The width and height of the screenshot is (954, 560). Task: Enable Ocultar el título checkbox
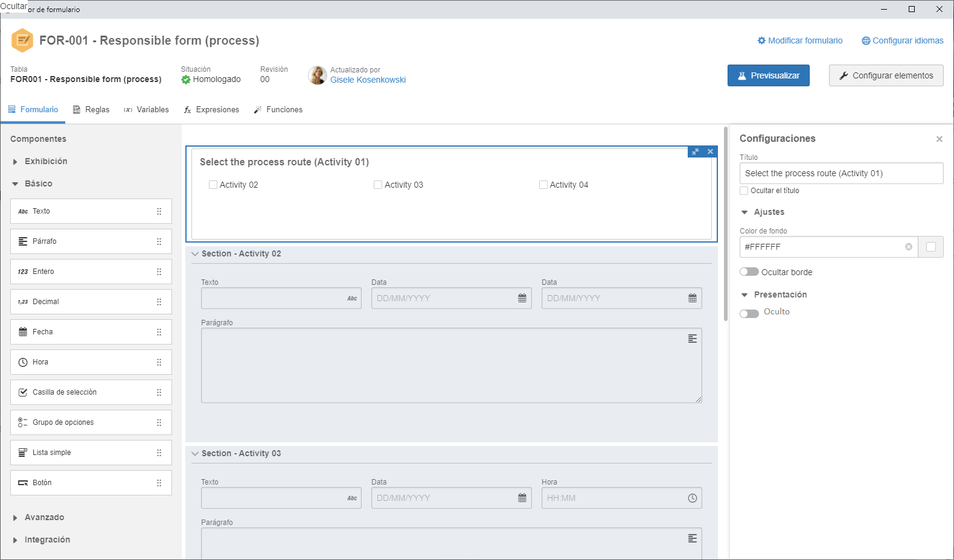[x=744, y=191]
